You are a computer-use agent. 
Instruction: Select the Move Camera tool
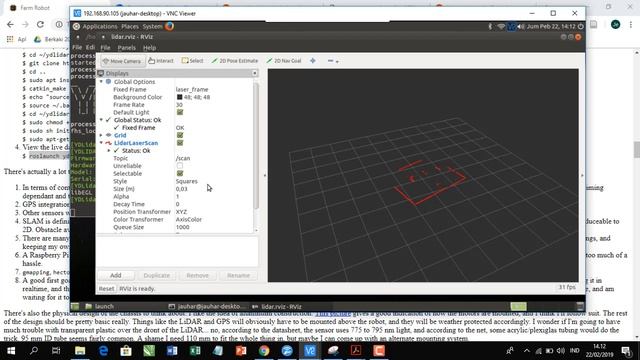122,61
